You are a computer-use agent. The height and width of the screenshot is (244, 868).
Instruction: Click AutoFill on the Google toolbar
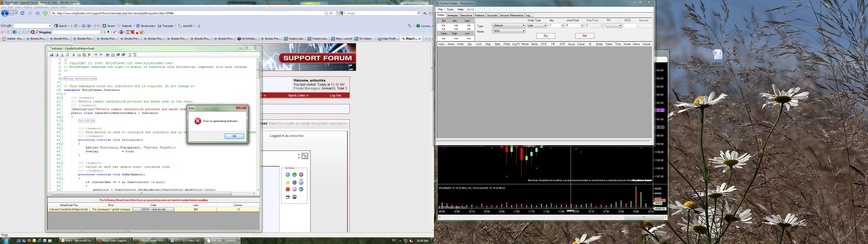pos(185,26)
